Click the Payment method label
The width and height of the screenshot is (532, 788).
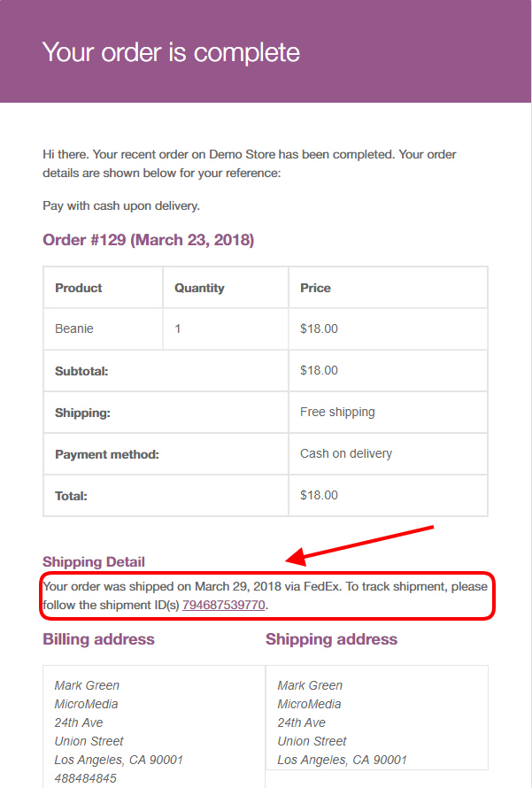tap(107, 454)
